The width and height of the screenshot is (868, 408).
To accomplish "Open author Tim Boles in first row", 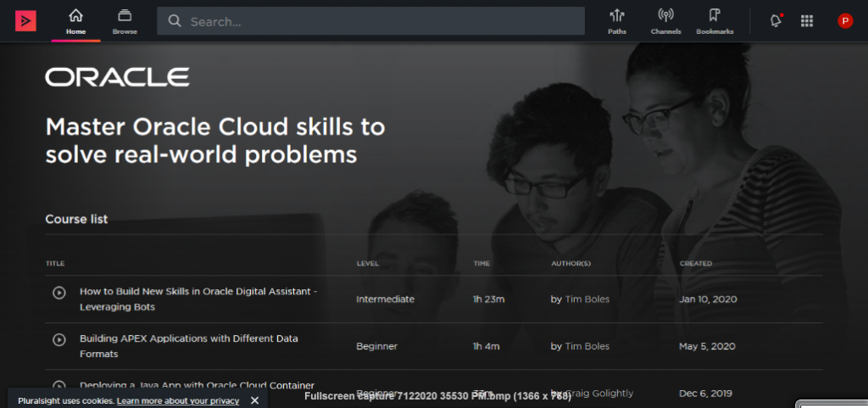I will pyautogui.click(x=587, y=299).
